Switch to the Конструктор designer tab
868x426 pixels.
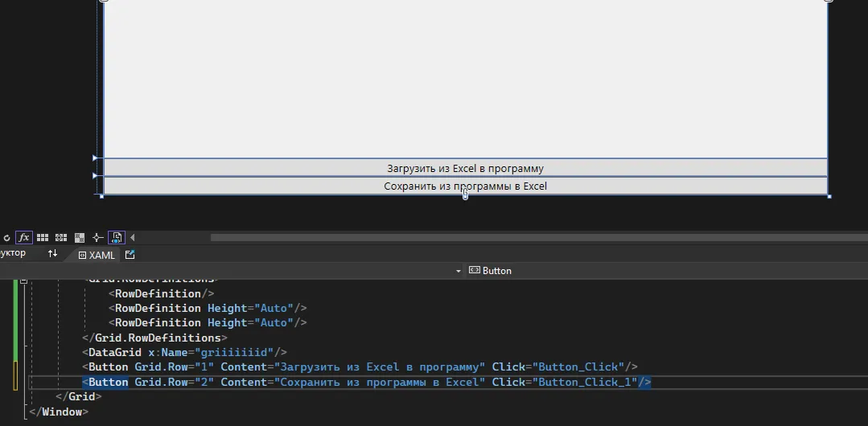click(x=12, y=253)
